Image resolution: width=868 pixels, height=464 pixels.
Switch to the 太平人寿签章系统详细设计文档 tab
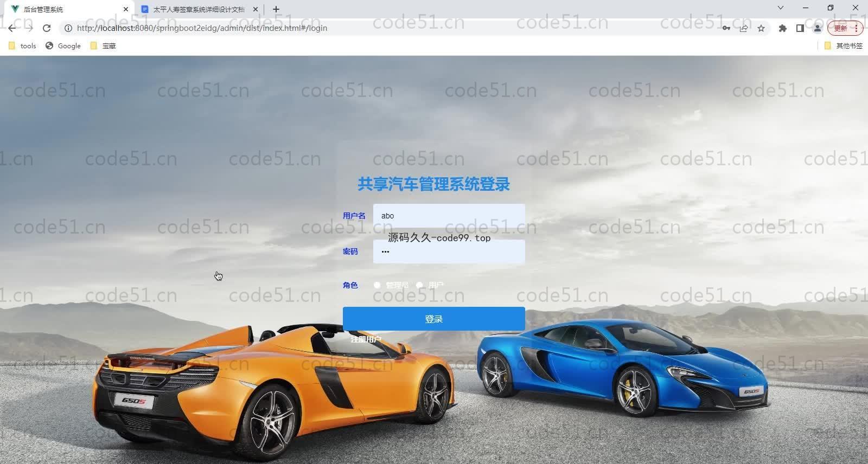coord(198,9)
